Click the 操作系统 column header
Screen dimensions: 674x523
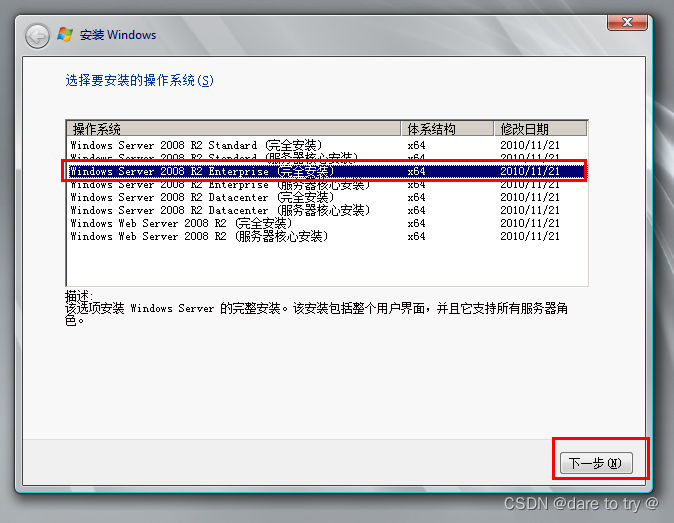point(234,128)
